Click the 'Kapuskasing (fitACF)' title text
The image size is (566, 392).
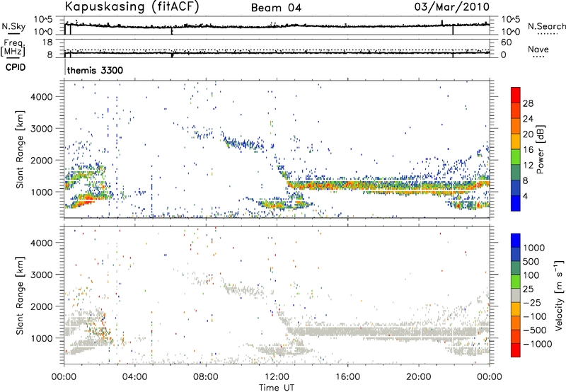point(132,6)
